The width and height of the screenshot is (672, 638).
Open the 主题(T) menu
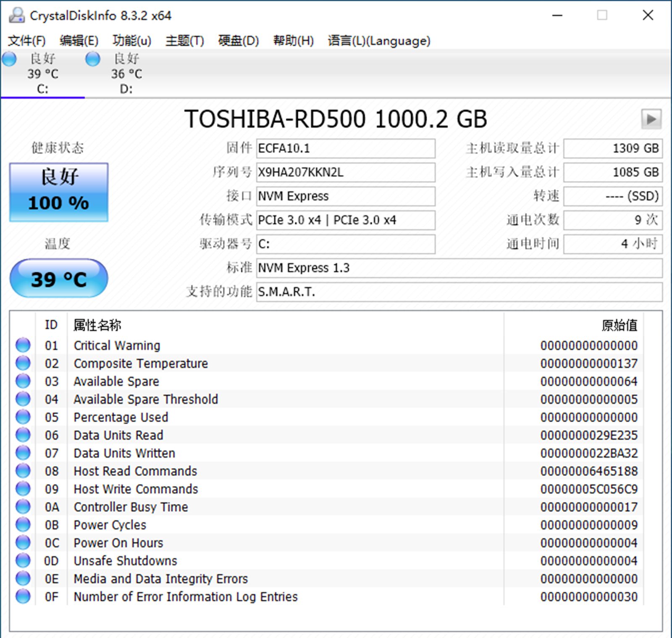pyautogui.click(x=185, y=41)
